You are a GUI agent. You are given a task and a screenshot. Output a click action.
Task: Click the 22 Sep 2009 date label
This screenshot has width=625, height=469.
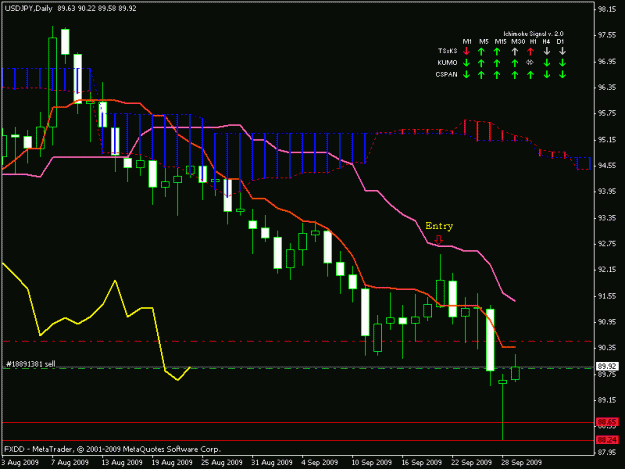(472, 462)
